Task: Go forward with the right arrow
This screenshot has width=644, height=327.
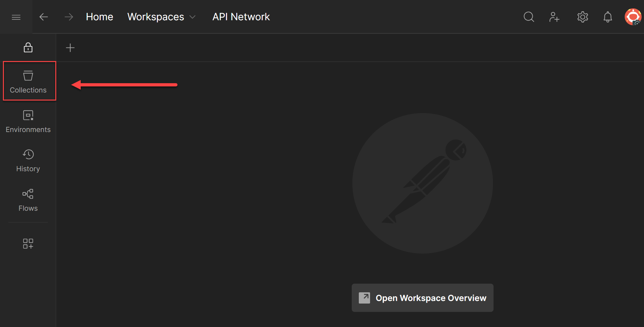Action: point(69,17)
